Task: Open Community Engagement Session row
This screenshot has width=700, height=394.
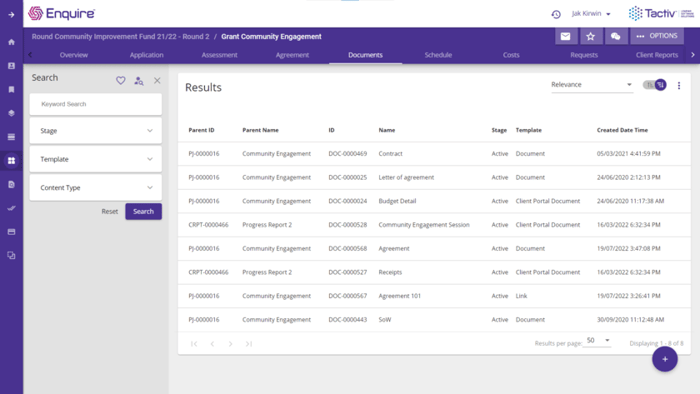Action: (434, 224)
